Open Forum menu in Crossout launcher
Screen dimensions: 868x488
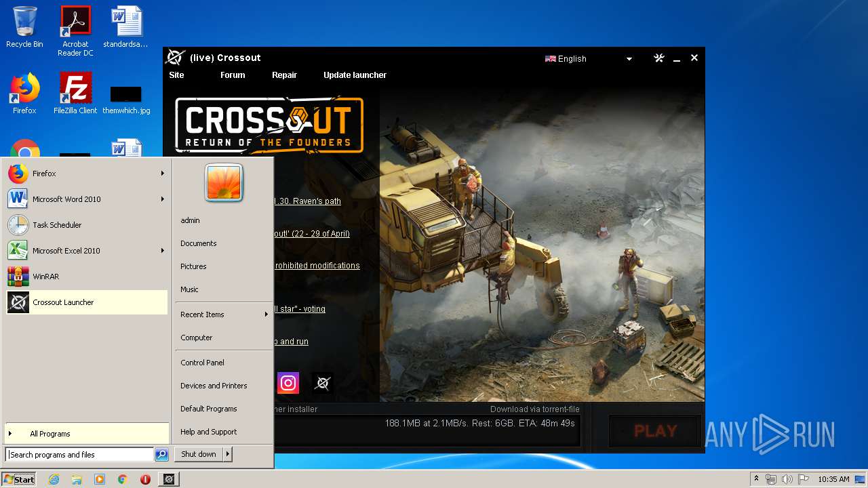(x=233, y=75)
